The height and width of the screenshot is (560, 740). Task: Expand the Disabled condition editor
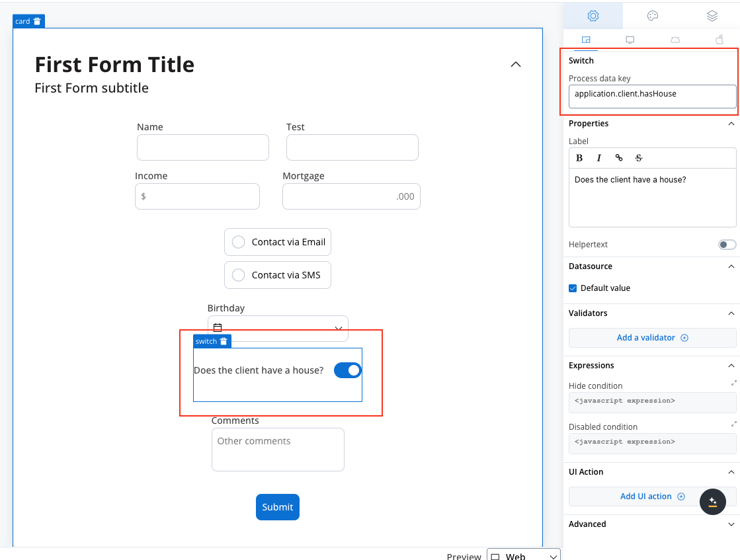point(734,424)
